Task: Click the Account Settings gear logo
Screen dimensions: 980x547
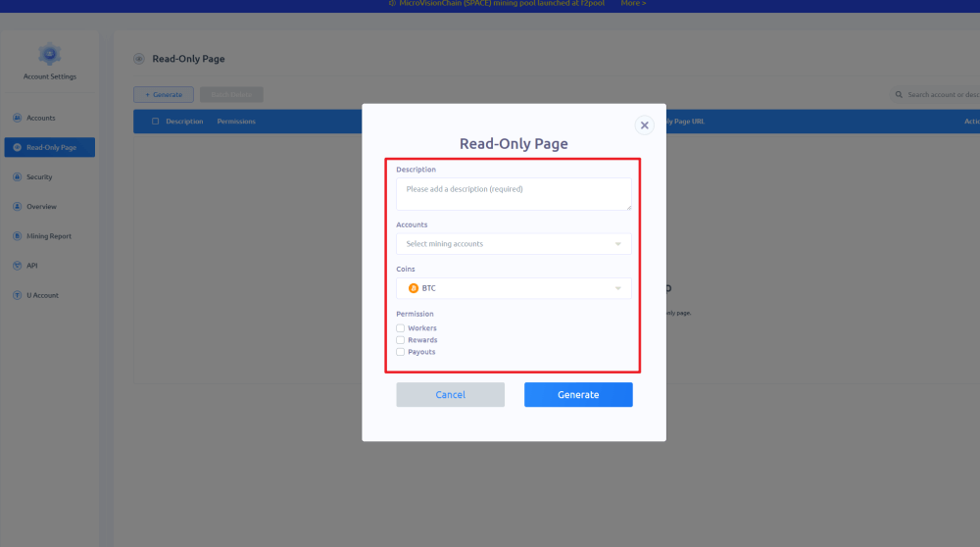Action: click(49, 55)
